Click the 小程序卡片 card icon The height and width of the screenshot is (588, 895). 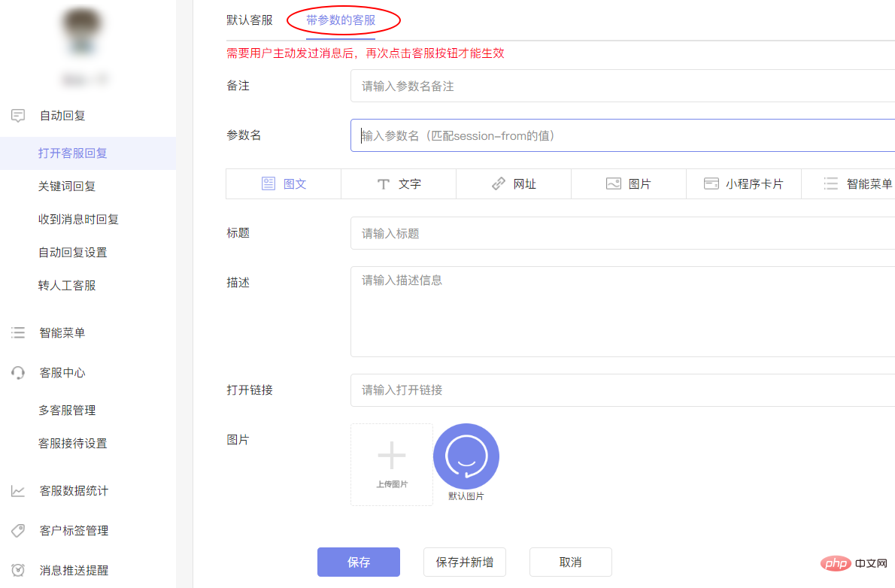click(711, 183)
